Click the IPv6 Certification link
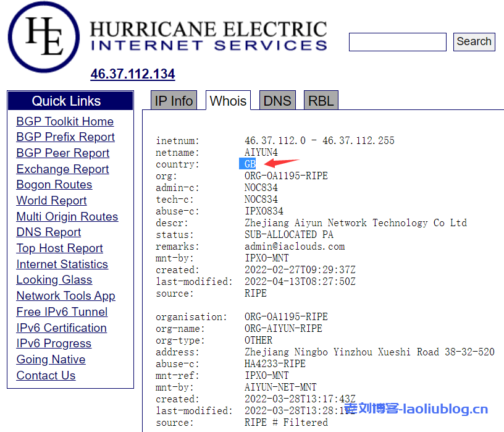Image resolution: width=504 pixels, height=432 pixels. click(x=62, y=328)
